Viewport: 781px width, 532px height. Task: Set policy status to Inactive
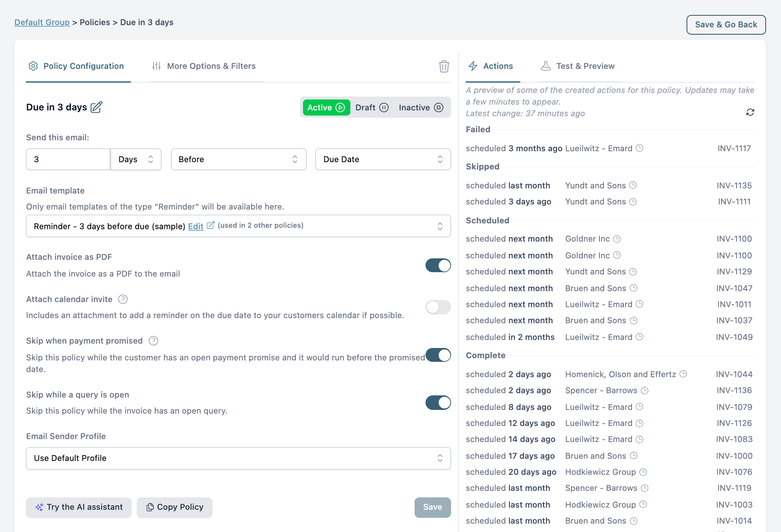(x=421, y=107)
